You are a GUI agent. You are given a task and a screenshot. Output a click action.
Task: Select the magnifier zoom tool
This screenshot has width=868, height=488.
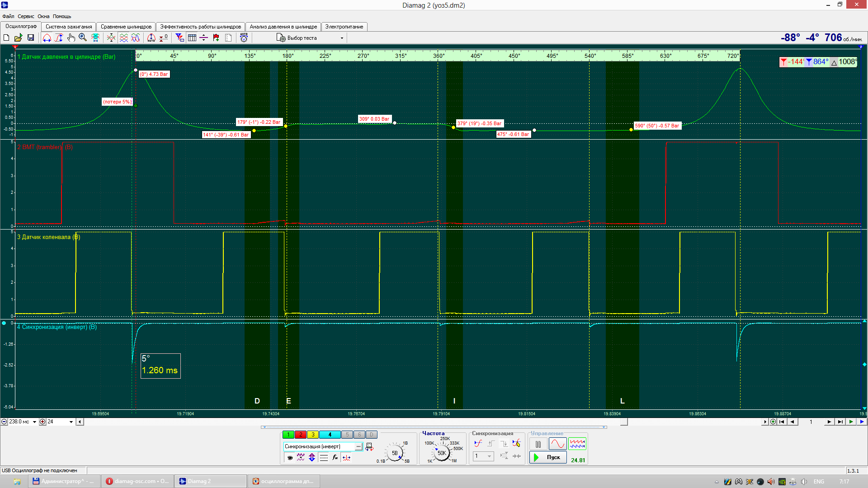click(x=83, y=38)
